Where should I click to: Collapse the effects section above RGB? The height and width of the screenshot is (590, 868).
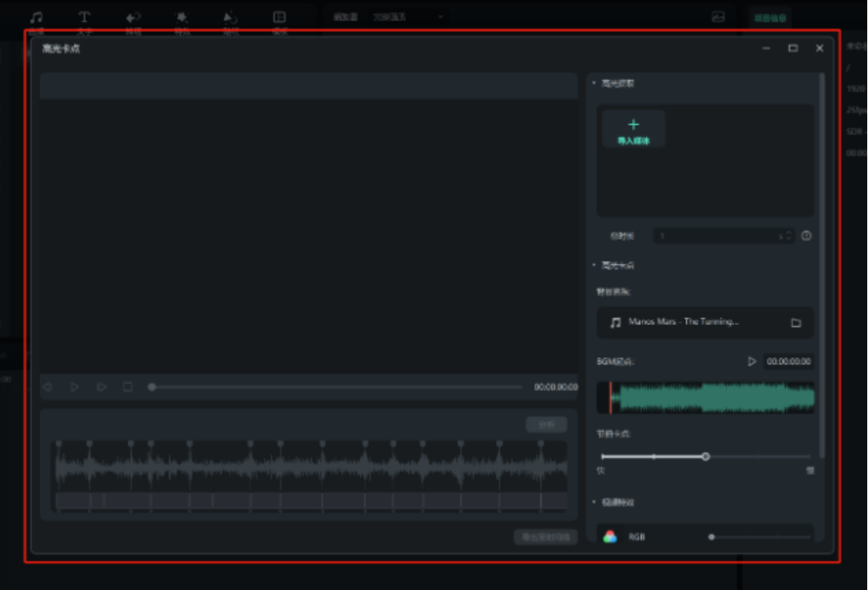point(594,502)
